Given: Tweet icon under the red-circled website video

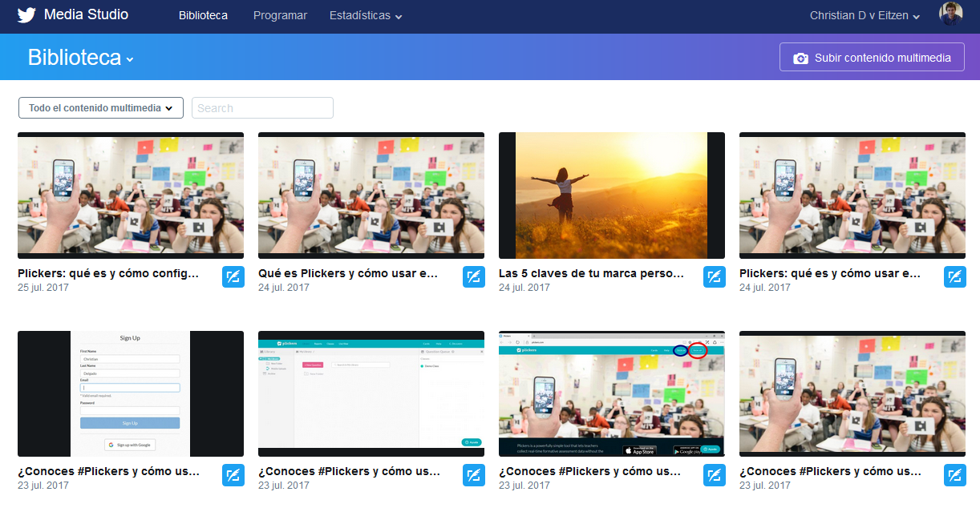Looking at the screenshot, I should coord(715,475).
